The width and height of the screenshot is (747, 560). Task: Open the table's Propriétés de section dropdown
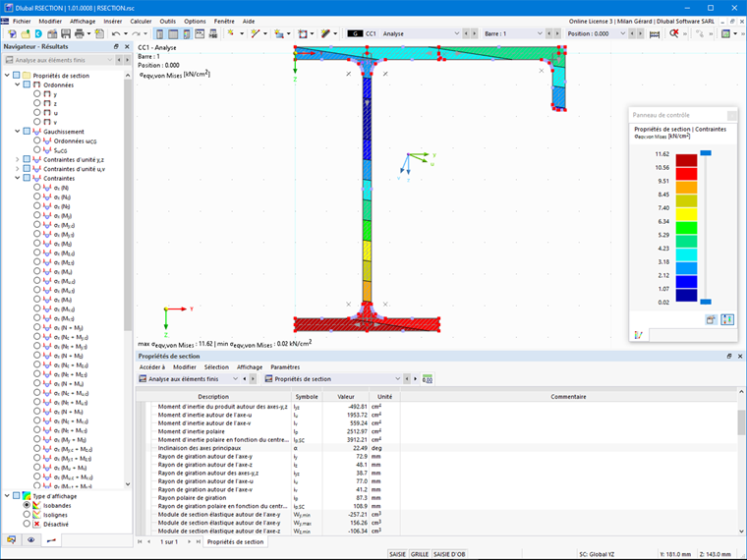coord(397,379)
